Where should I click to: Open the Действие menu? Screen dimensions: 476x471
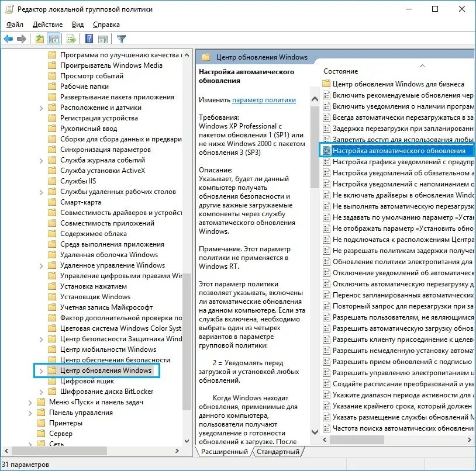click(48, 25)
